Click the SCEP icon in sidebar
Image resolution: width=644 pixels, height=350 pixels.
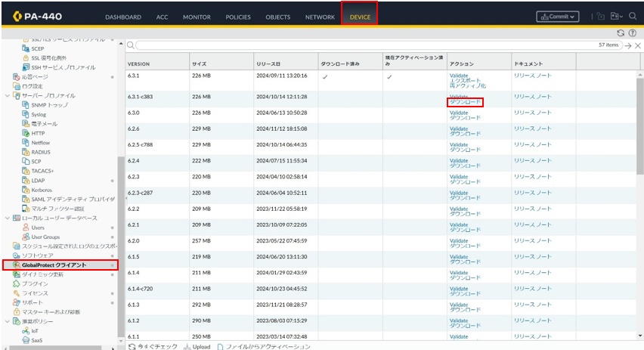click(26, 48)
